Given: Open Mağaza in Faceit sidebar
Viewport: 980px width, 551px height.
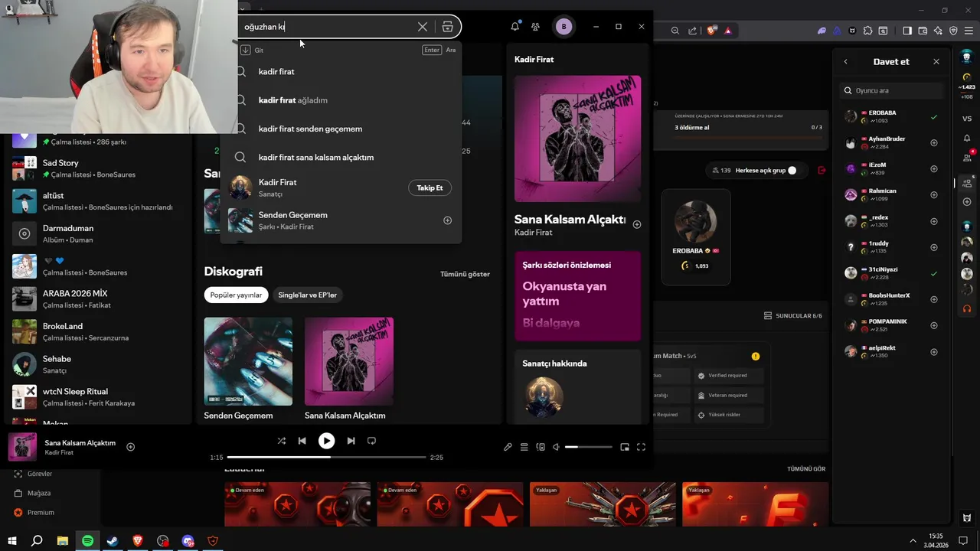Looking at the screenshot, I should 38,493.
